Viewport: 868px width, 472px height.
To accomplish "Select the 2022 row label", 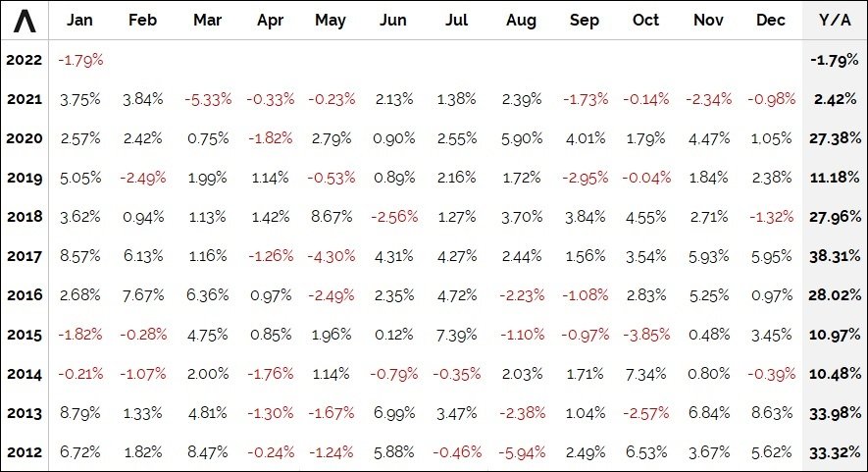I will 24,60.
